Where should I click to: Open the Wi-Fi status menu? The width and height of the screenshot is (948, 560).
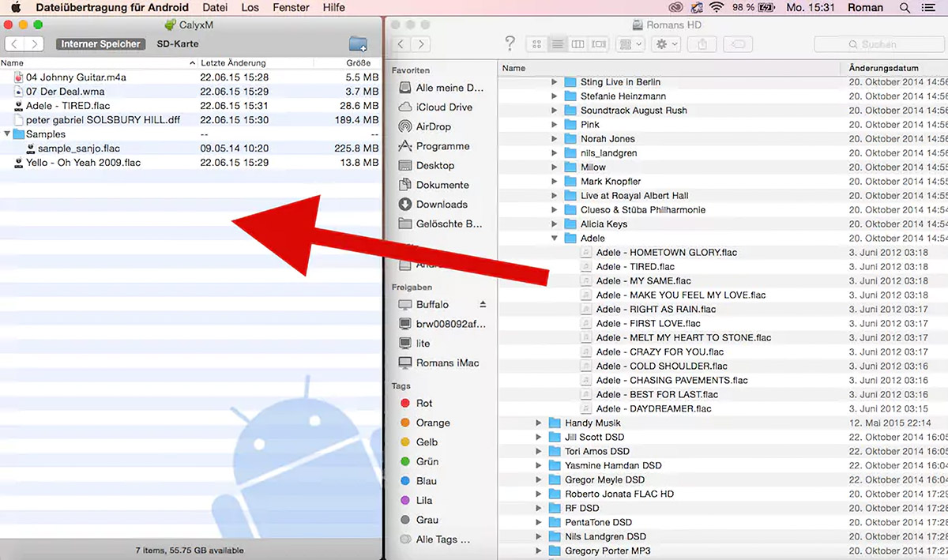click(717, 7)
